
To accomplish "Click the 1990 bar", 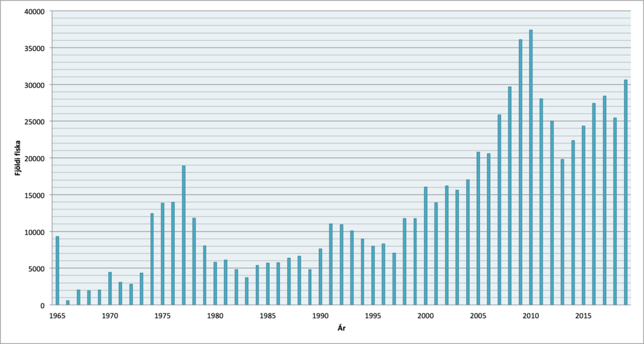I will point(320,277).
